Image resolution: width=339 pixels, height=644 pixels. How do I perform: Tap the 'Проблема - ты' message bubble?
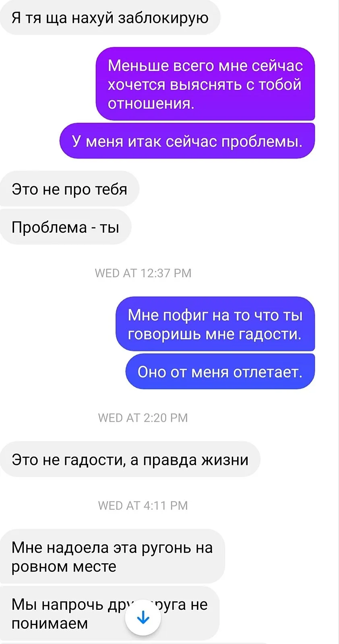(65, 227)
